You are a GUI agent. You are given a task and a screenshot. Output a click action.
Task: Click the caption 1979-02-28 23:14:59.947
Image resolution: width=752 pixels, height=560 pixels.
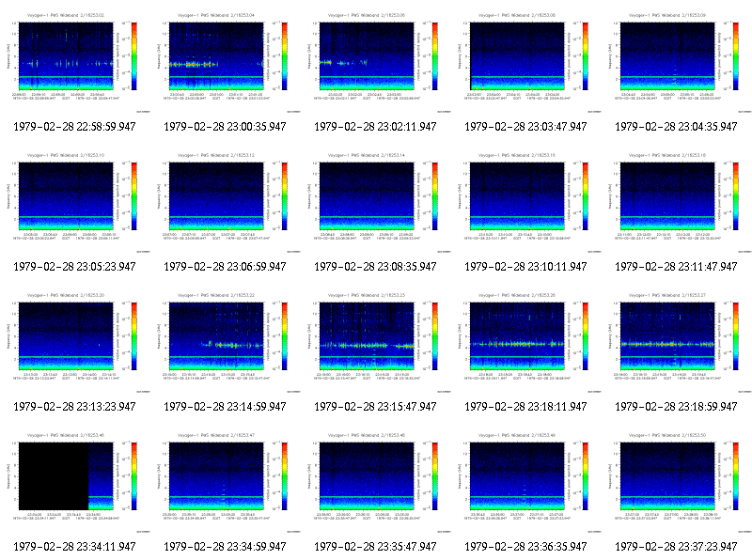pyautogui.click(x=225, y=407)
